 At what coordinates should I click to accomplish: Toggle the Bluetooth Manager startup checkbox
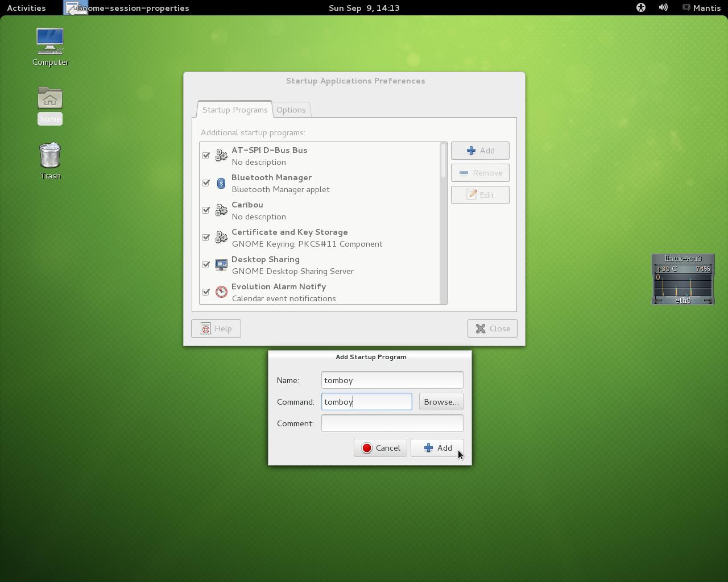pos(206,182)
